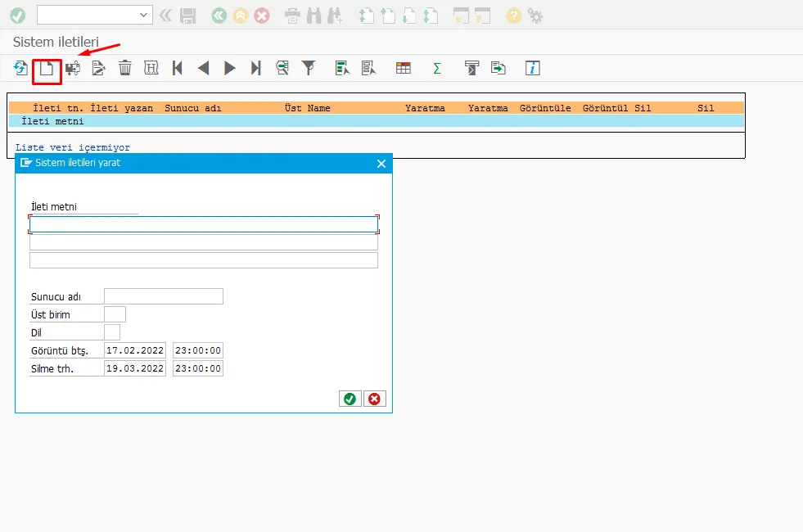Click the Dil language input field

pos(112,332)
